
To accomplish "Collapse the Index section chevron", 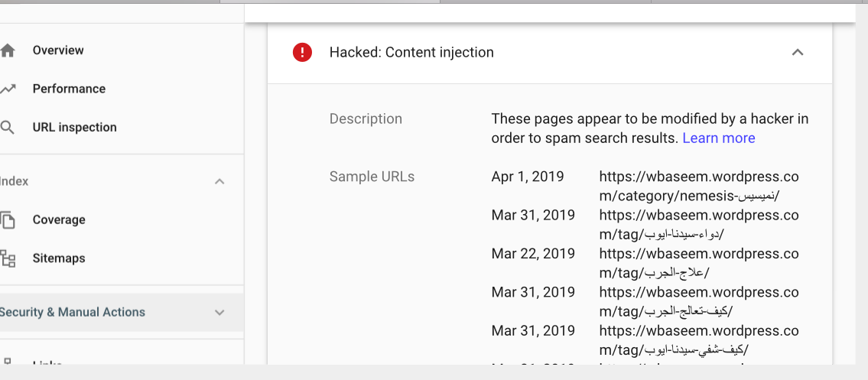I will click(x=219, y=181).
